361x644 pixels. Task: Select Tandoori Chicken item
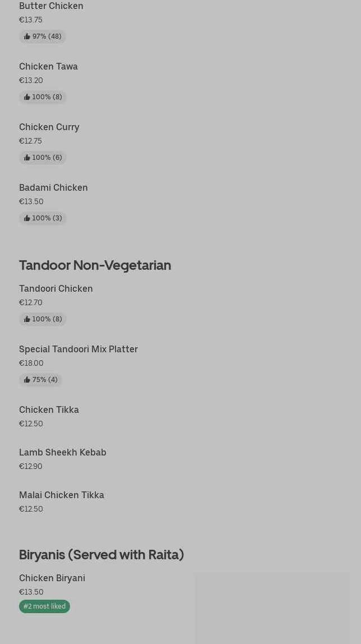coord(56,289)
